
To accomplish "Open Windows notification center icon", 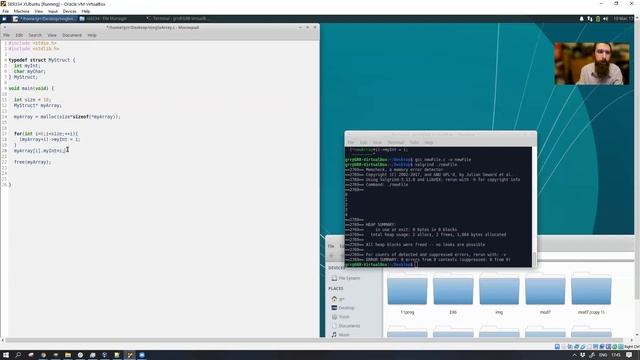I will (629, 355).
